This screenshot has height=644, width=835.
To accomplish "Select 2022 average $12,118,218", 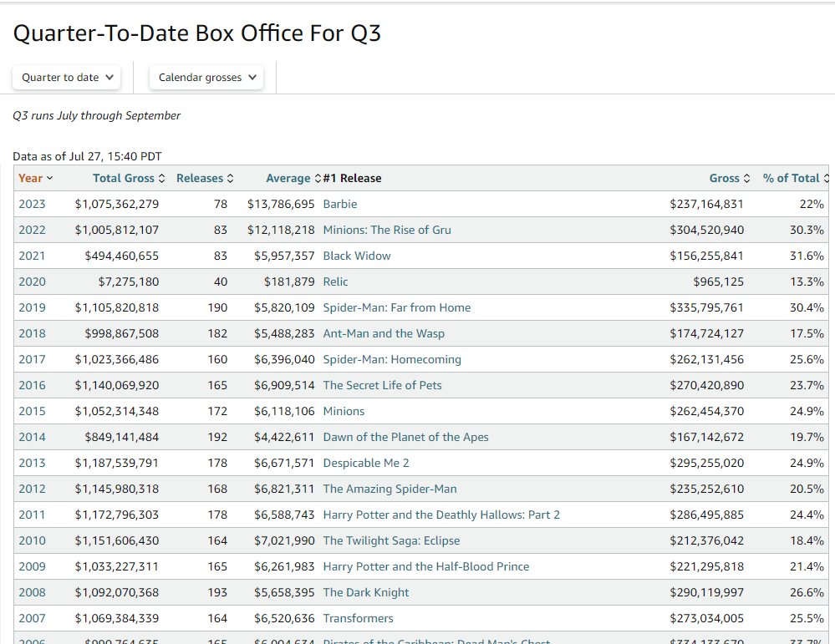I will [x=281, y=230].
